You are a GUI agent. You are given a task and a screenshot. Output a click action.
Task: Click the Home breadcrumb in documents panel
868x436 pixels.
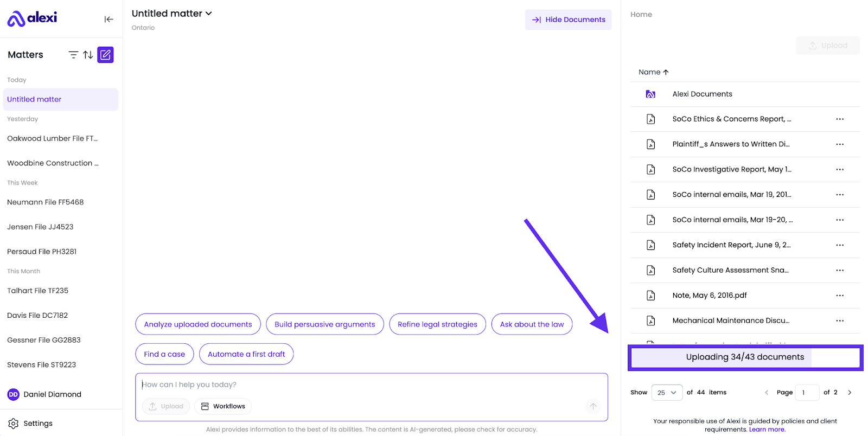641,15
